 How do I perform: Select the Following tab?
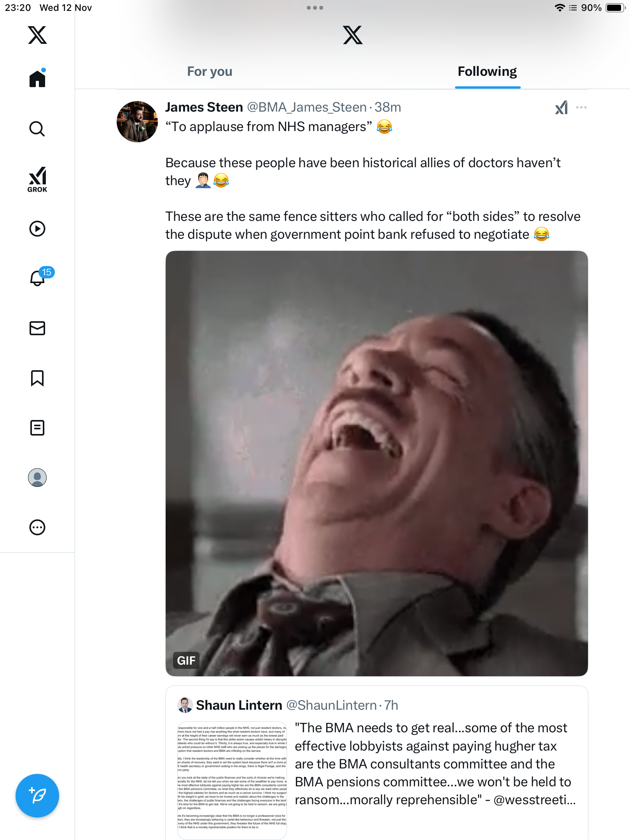tap(487, 72)
